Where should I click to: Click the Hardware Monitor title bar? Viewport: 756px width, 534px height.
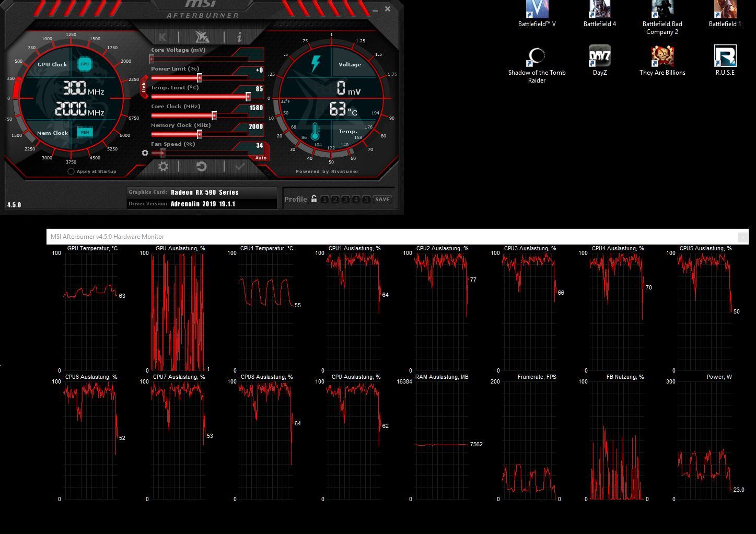[397, 237]
